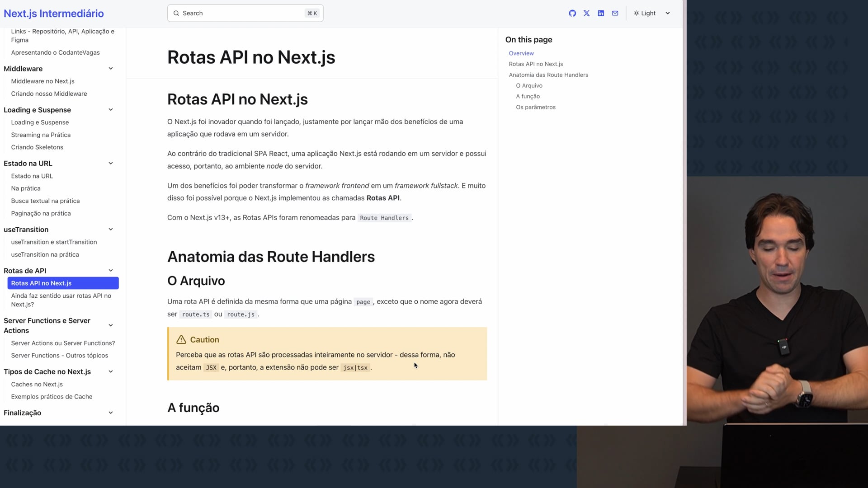Collapse the useTransition sidebar section
This screenshot has width=868, height=488.
coord(111,230)
